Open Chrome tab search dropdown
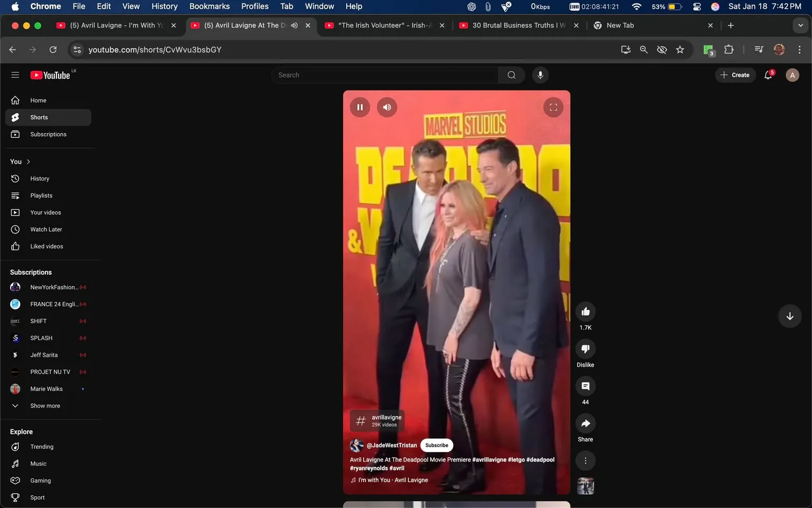 tap(800, 25)
